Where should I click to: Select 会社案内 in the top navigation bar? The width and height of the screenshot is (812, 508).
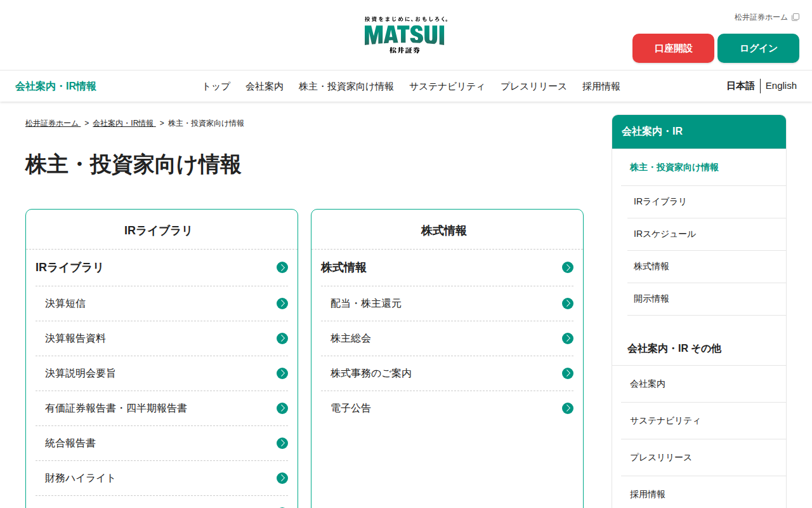click(265, 86)
